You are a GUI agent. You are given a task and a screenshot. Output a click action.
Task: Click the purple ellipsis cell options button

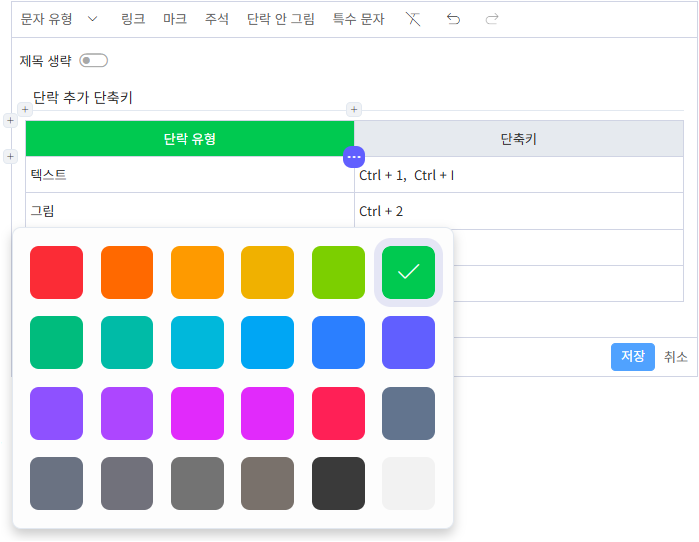(x=354, y=157)
